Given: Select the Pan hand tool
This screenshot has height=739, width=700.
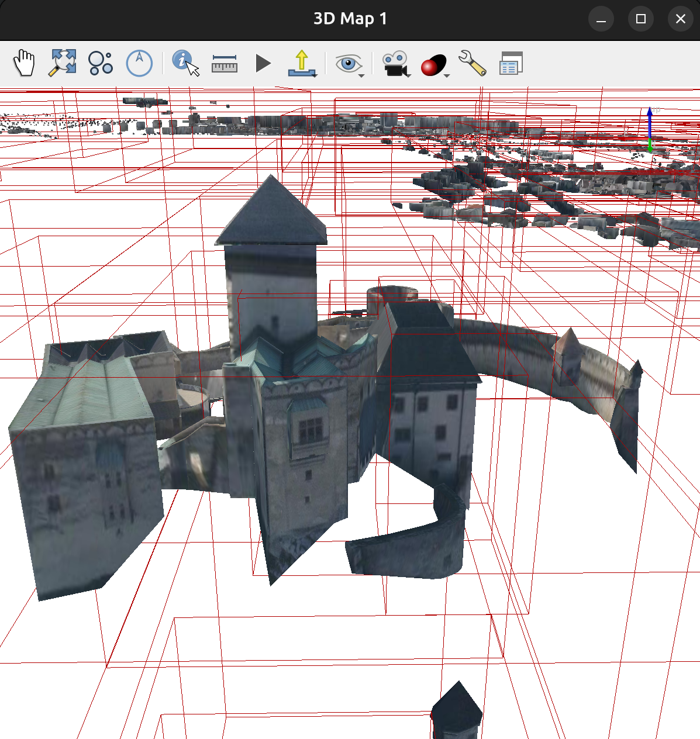Looking at the screenshot, I should click(24, 63).
